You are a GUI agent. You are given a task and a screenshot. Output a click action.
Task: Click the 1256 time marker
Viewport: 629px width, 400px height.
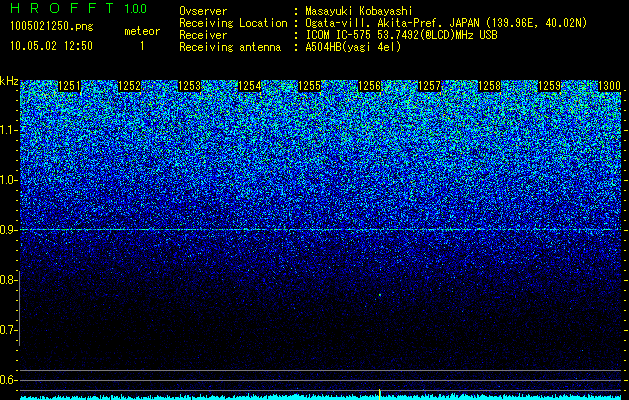(x=369, y=86)
